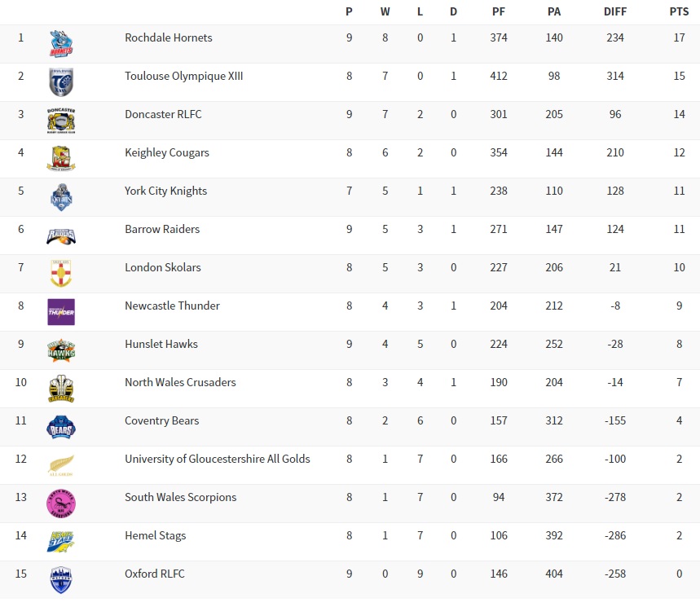
Task: Select the Hemel Stags team name
Action: click(x=155, y=535)
